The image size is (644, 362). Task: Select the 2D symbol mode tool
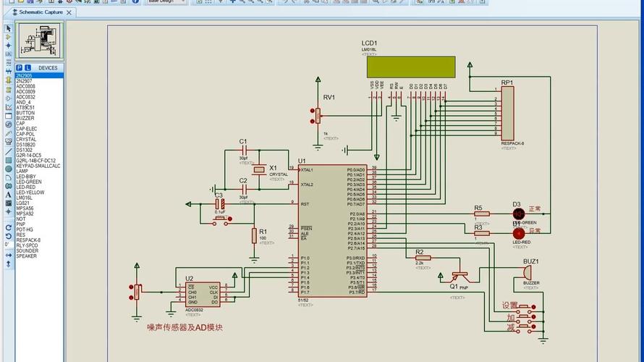(x=8, y=203)
